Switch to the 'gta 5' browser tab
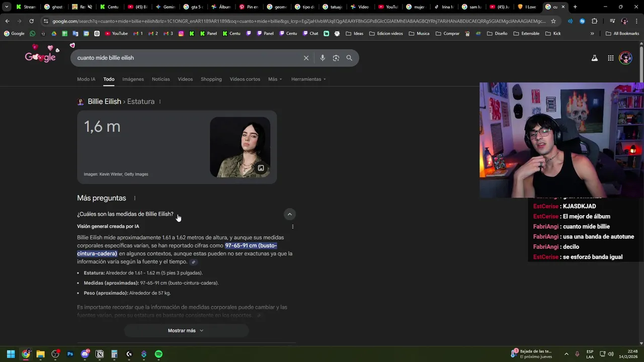Screen dimensions: 644x362 pyautogui.click(x=193, y=7)
